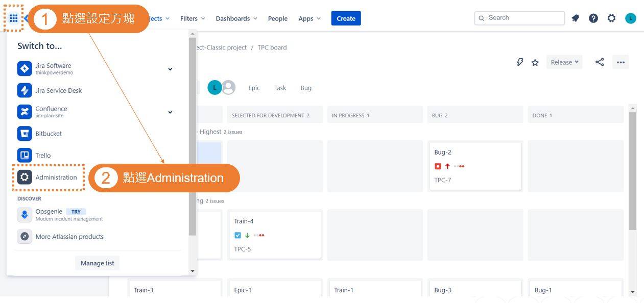Open the Opsgenie icon
Image resolution: width=644 pixels, height=303 pixels.
pos(25,215)
